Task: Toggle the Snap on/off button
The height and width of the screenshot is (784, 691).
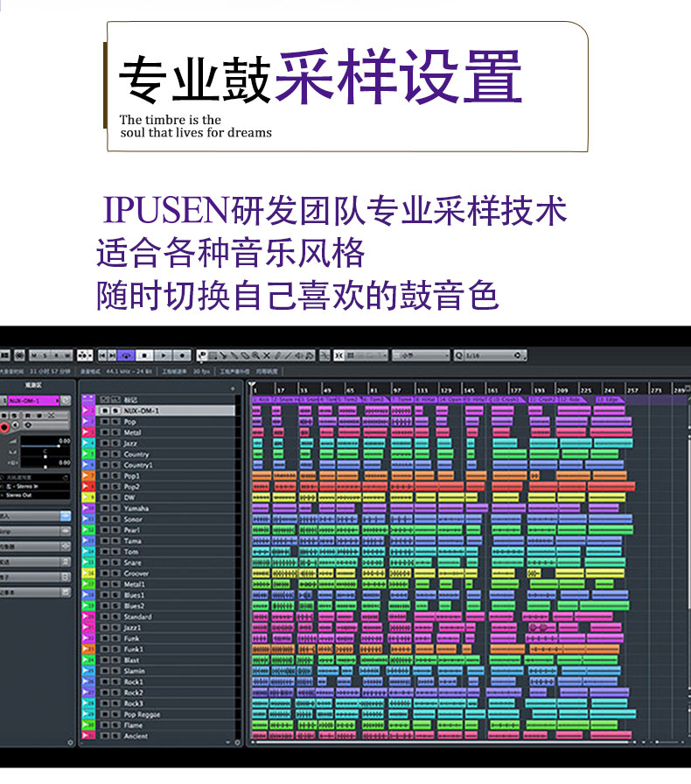Action: point(339,355)
